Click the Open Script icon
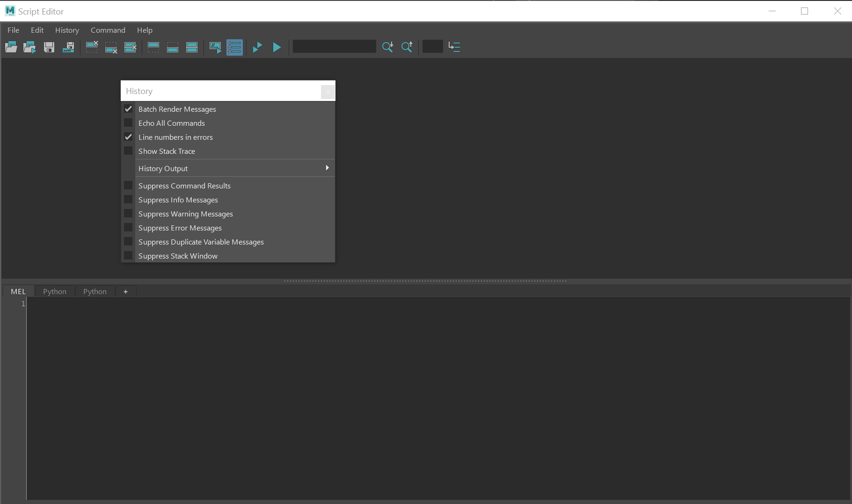This screenshot has height=504, width=852. click(11, 47)
